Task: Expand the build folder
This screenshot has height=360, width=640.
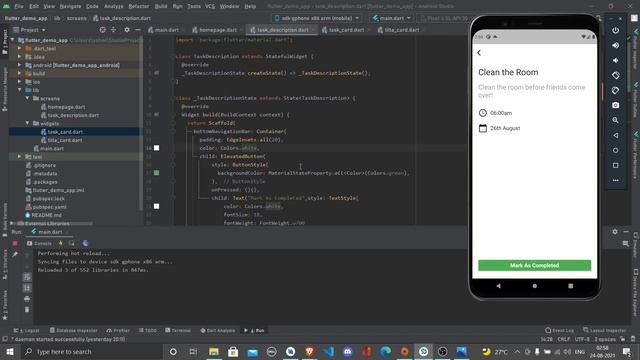Action: click(x=19, y=73)
